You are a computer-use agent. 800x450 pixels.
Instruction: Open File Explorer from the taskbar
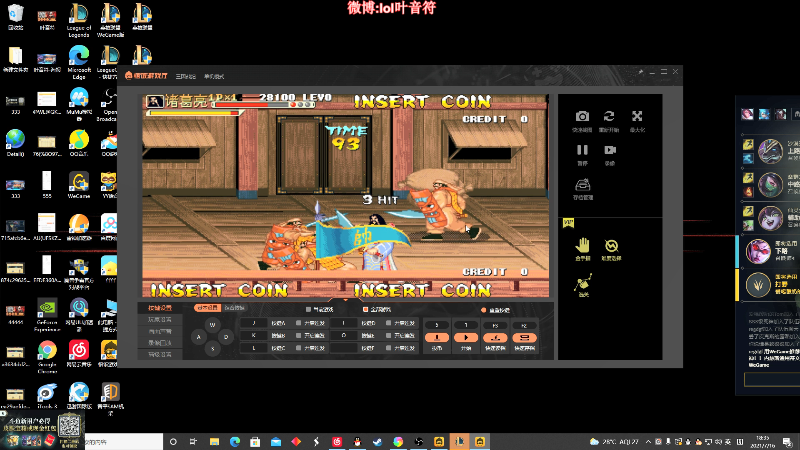coord(214,442)
